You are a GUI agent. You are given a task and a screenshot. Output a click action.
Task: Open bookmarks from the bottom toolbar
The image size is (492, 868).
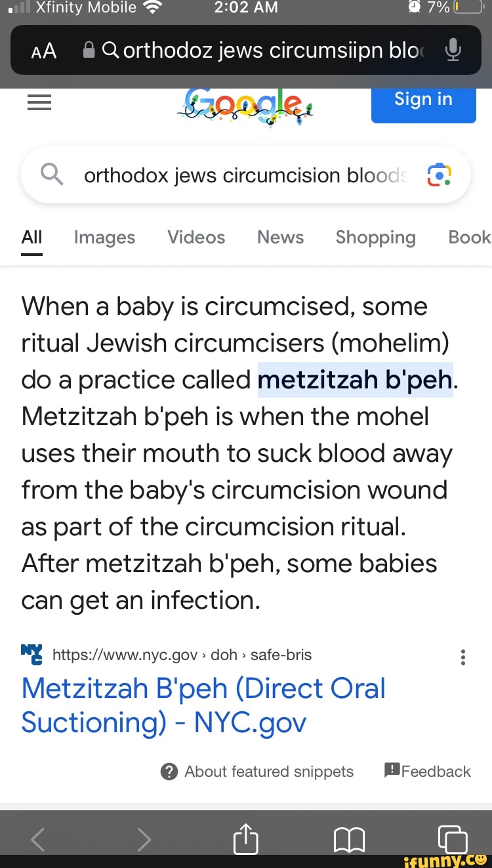(x=349, y=838)
